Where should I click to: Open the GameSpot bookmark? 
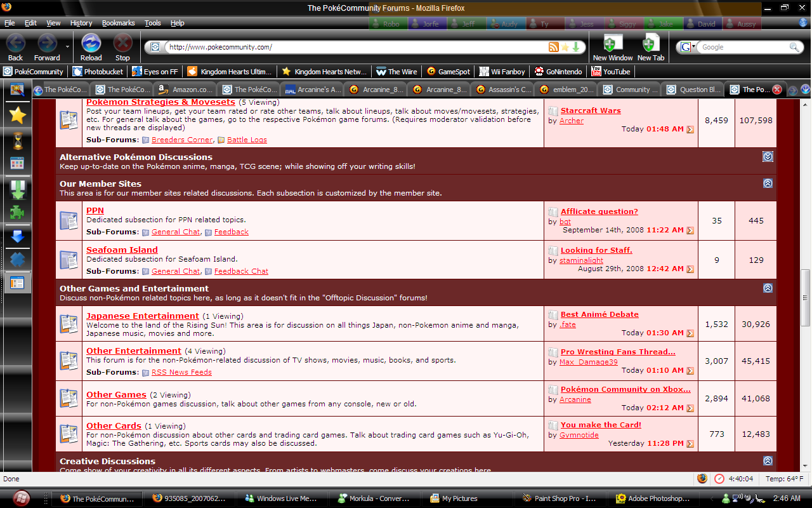coord(449,72)
